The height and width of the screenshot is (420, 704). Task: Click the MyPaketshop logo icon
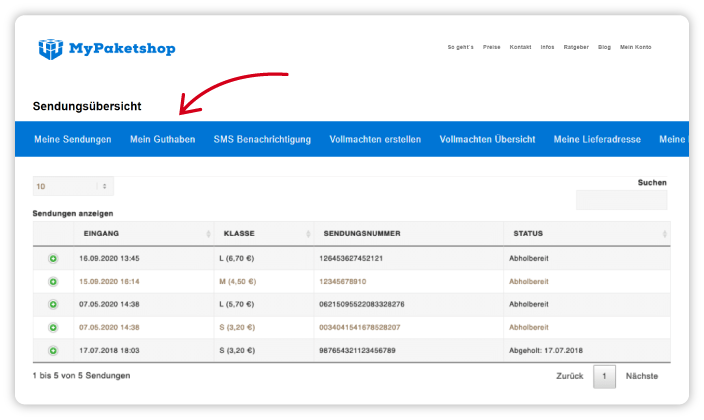coord(50,48)
